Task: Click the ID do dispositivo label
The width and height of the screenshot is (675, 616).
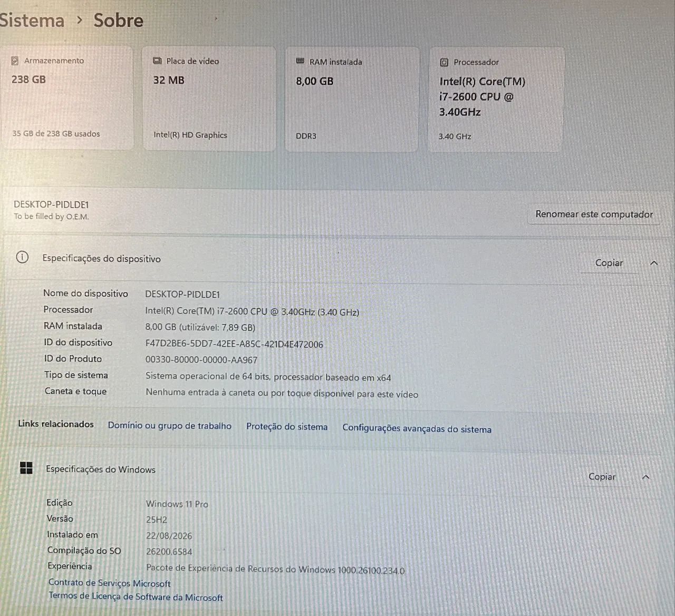Action: pyautogui.click(x=78, y=343)
